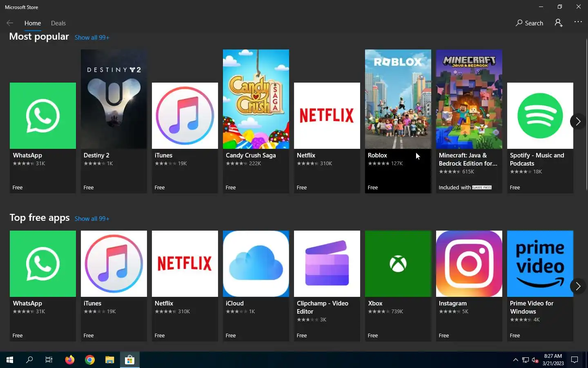588x368 pixels.
Task: Open the Instagram app icon
Action: [x=469, y=264]
